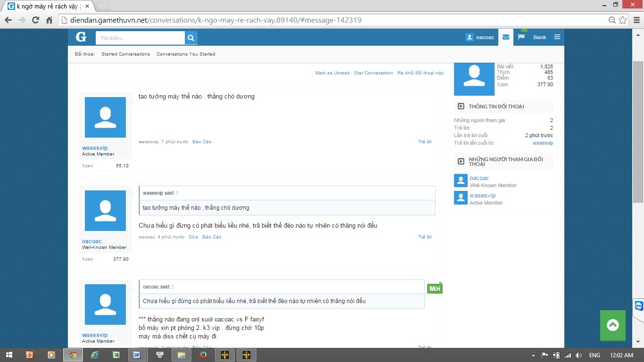Open Excel from the taskbar
Image resolution: width=644 pixels, height=362 pixels.
116,355
